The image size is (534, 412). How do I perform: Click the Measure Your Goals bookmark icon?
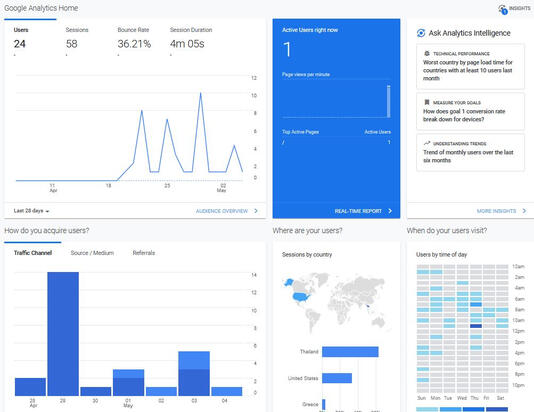(426, 102)
